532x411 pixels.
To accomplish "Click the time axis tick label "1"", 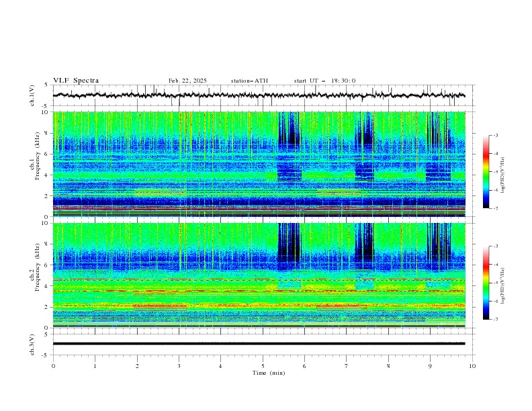I will pyautogui.click(x=95, y=366).
